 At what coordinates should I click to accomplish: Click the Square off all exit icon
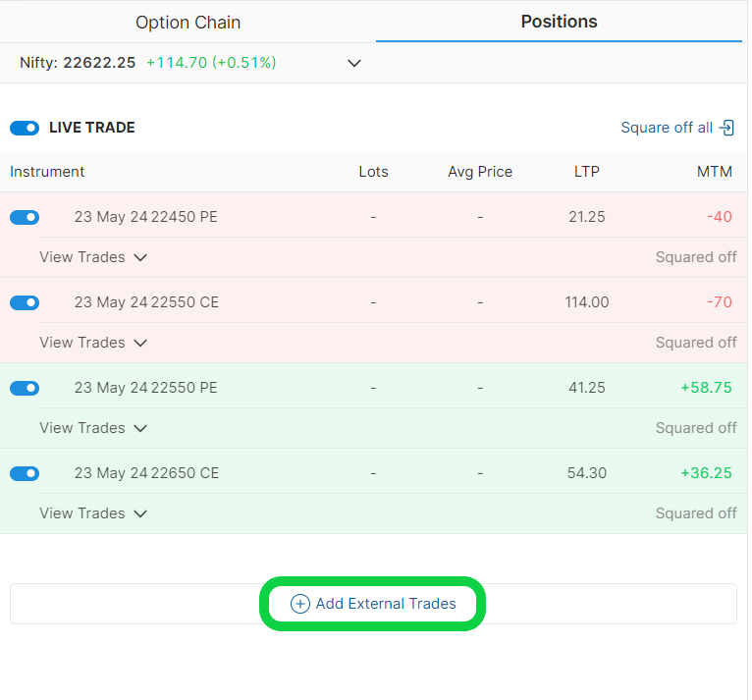(726, 128)
